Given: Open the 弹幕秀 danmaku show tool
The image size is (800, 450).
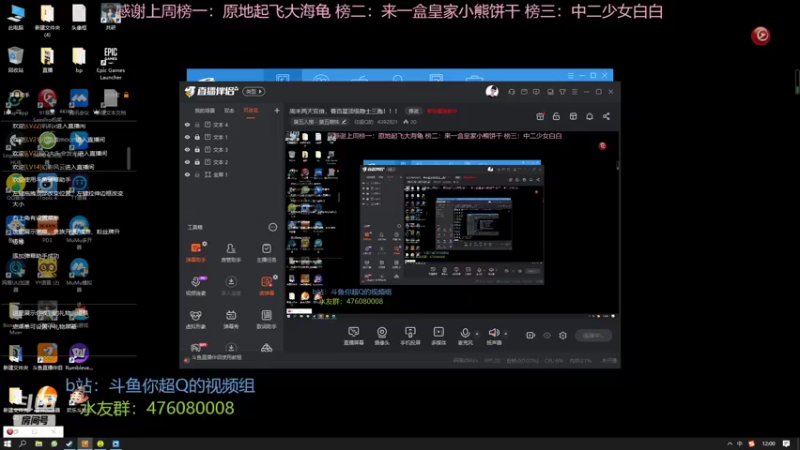Looking at the screenshot, I should (x=231, y=319).
